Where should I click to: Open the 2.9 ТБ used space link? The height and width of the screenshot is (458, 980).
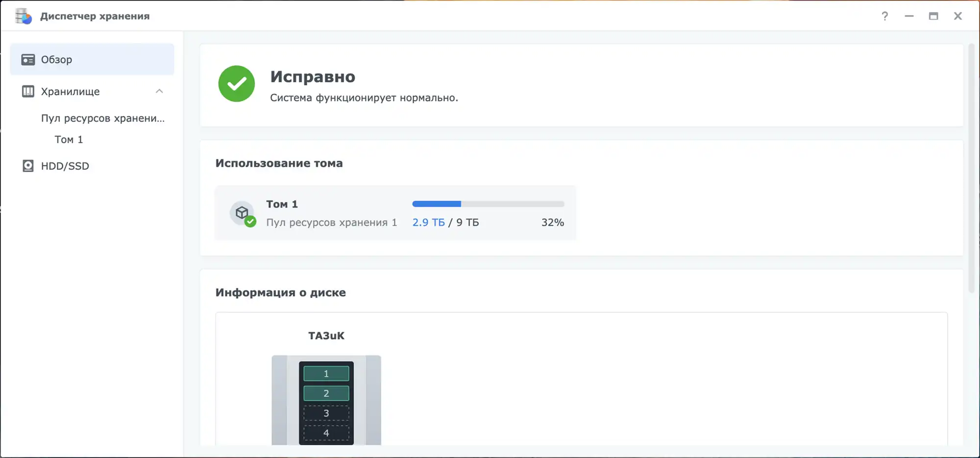(428, 223)
